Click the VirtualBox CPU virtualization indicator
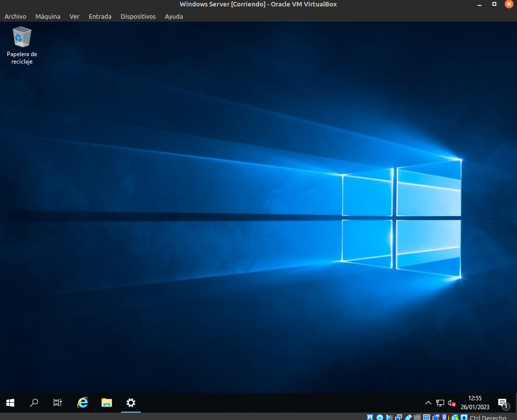Screen dimensions: 517x420 tap(446, 417)
